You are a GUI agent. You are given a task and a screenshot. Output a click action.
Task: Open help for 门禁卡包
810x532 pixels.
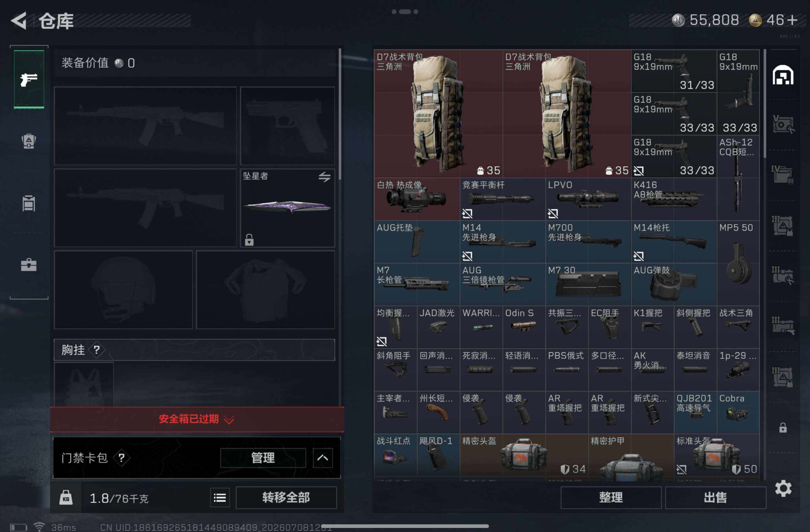pos(121,457)
